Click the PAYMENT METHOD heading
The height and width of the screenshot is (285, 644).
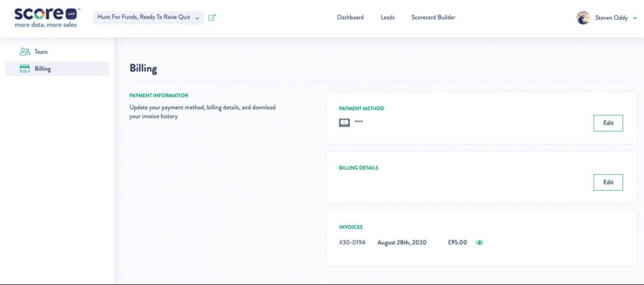[x=362, y=108]
